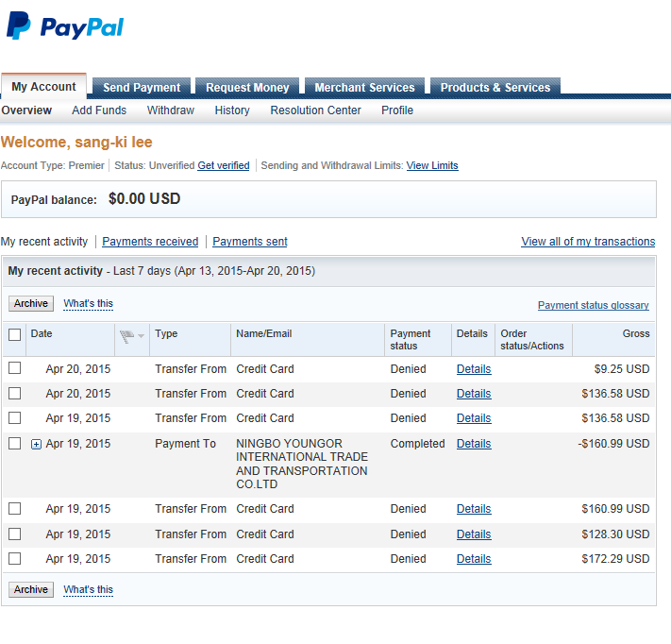The width and height of the screenshot is (671, 644).
Task: Open the Resolution Center submenu item
Action: [316, 110]
